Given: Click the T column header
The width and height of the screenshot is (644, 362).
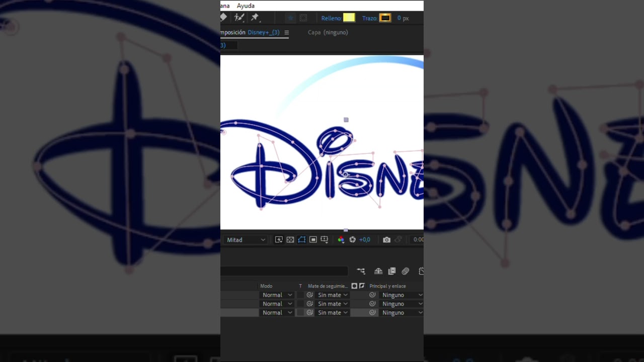Looking at the screenshot, I should (x=300, y=286).
